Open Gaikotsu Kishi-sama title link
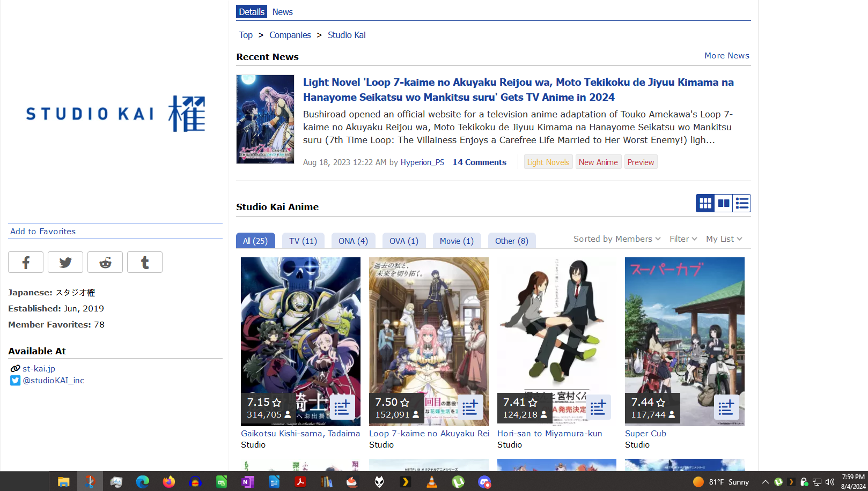868x491 pixels. (x=300, y=434)
